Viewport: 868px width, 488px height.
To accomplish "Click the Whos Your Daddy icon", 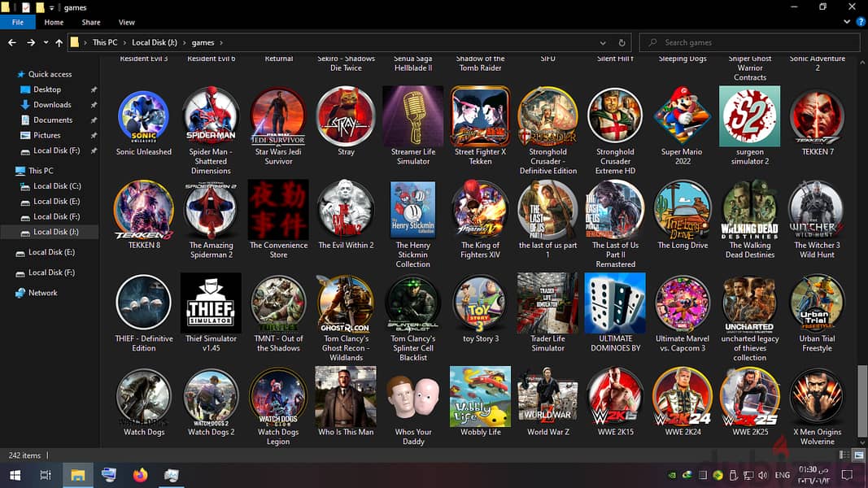I will (x=413, y=397).
